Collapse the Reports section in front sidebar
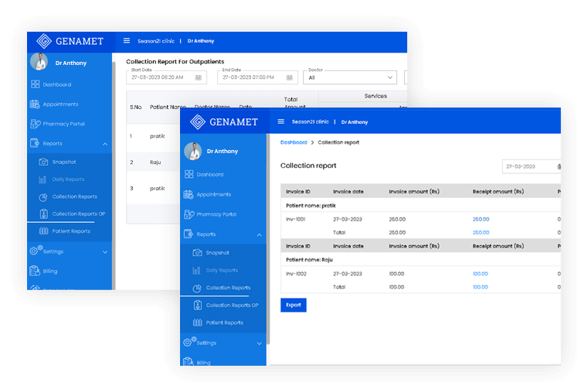Screen dimensions: 588x389 click(259, 234)
